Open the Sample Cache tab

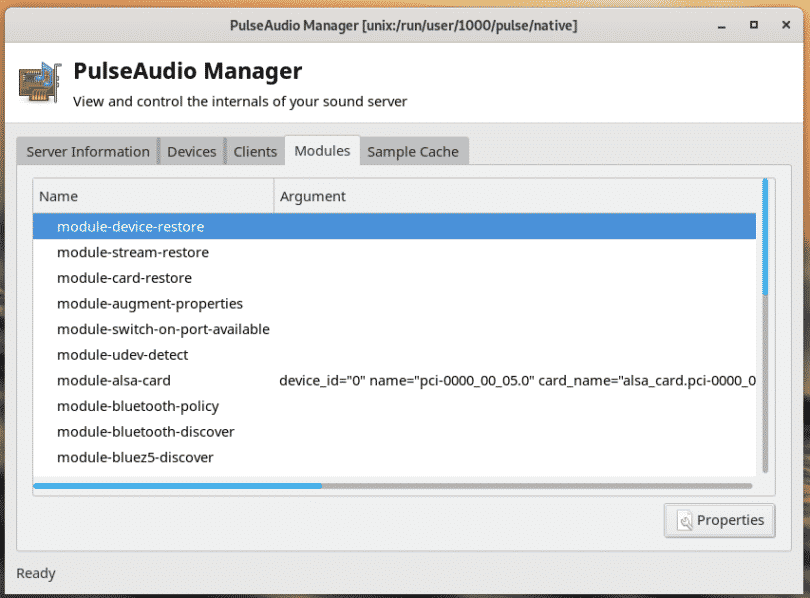[x=413, y=152]
